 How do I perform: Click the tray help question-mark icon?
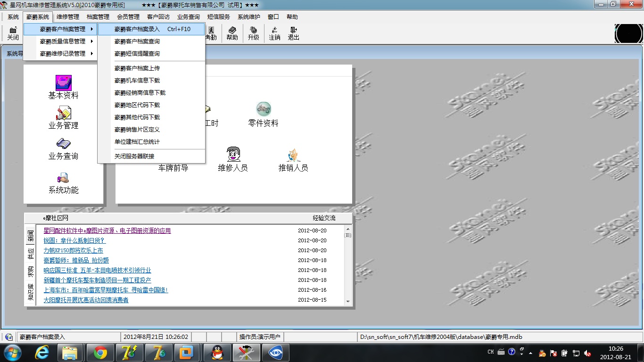point(512,352)
